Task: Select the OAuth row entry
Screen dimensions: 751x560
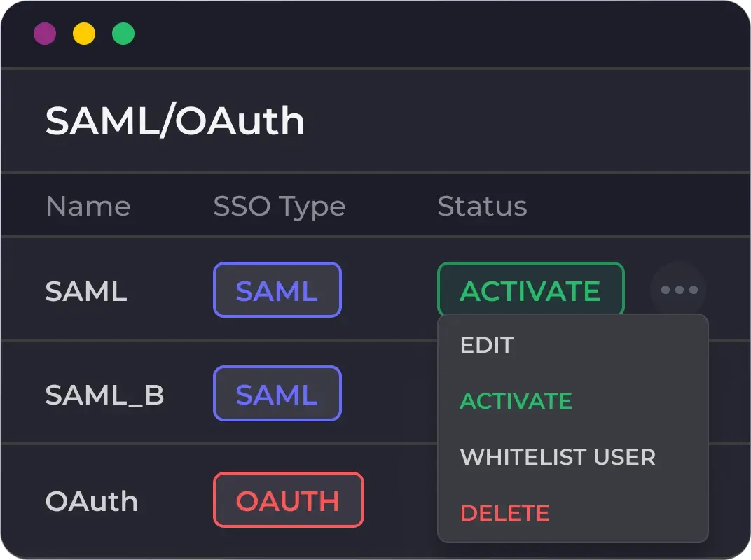Action: pos(91,500)
